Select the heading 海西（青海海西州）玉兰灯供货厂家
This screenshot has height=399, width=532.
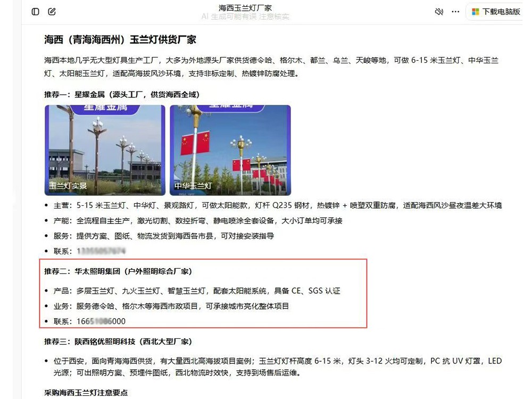click(x=120, y=40)
